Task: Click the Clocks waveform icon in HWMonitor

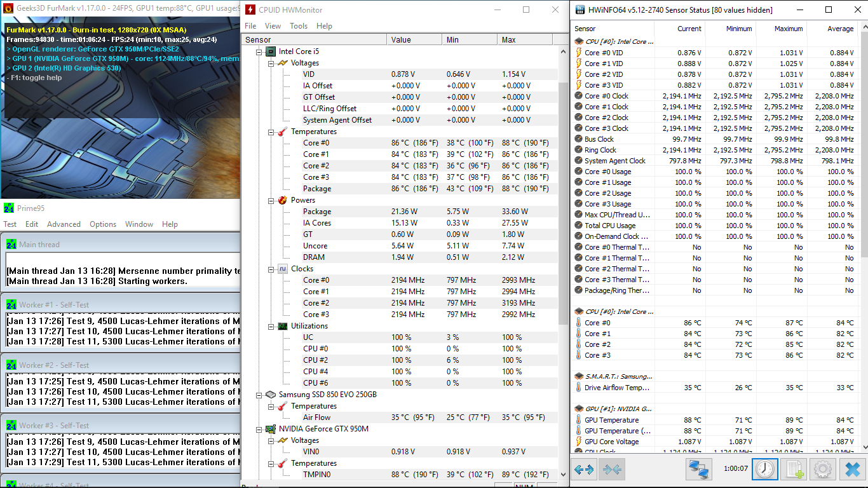Action: [283, 269]
